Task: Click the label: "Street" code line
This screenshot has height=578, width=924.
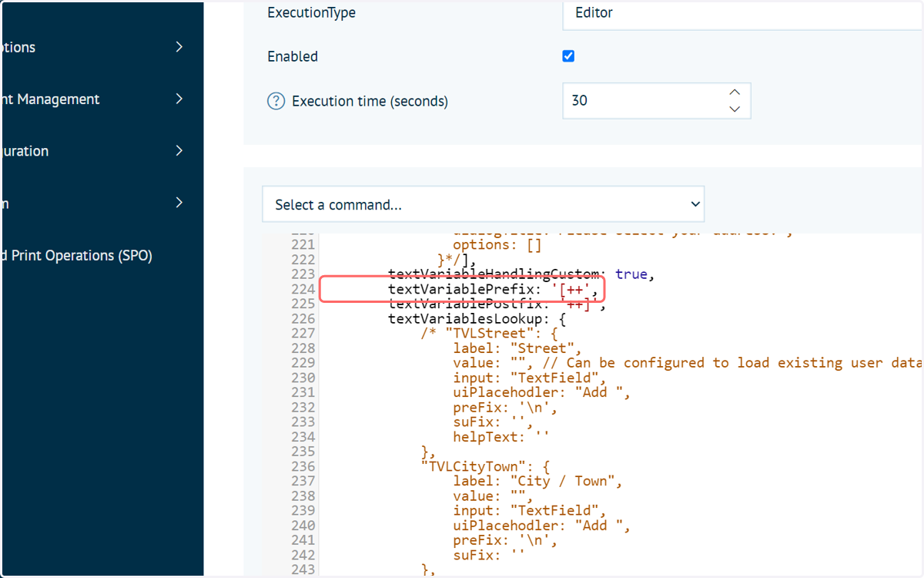Action: [518, 348]
